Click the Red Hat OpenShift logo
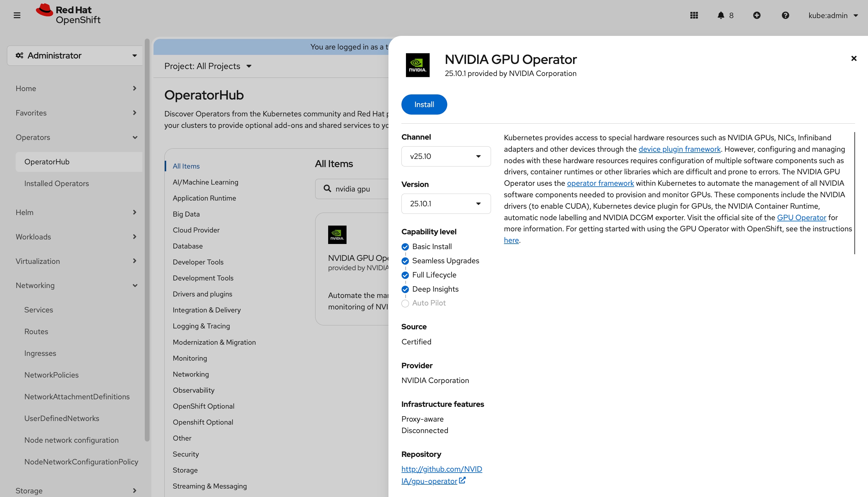Viewport: 868px width, 497px height. [68, 15]
